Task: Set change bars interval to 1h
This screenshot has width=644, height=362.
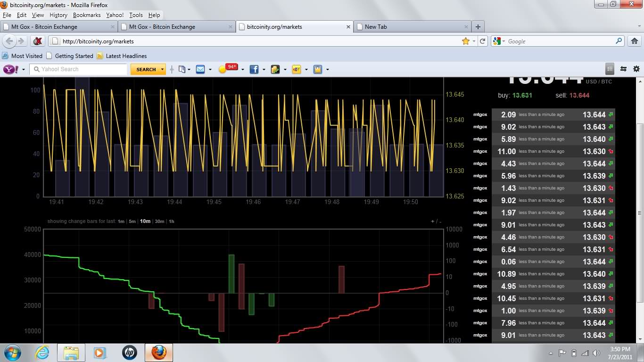Action: coord(172,222)
